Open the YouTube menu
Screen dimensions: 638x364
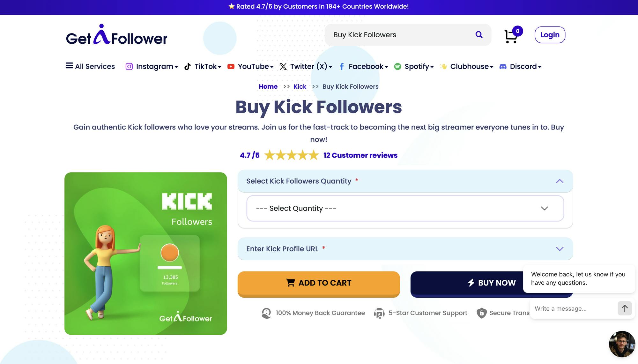pos(250,66)
